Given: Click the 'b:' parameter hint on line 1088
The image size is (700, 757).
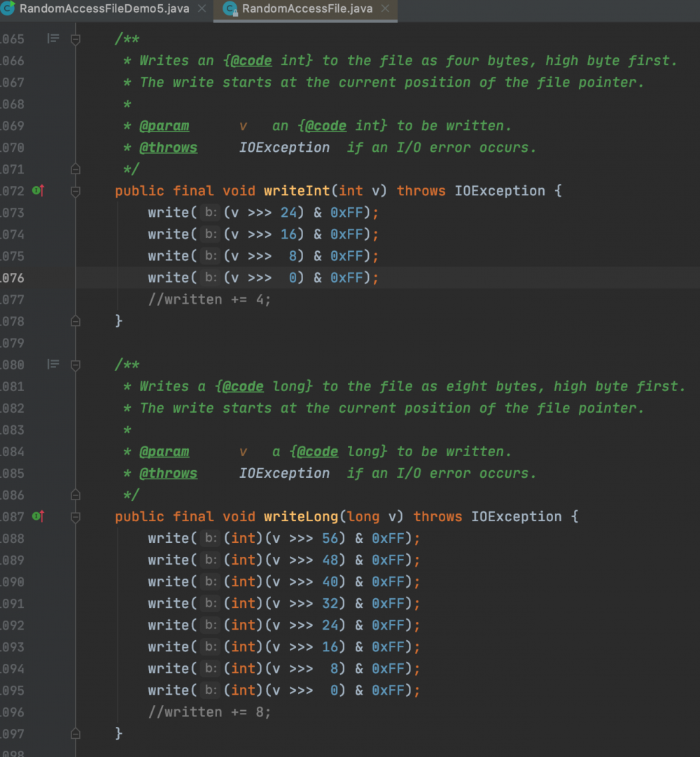Looking at the screenshot, I should pos(210,539).
